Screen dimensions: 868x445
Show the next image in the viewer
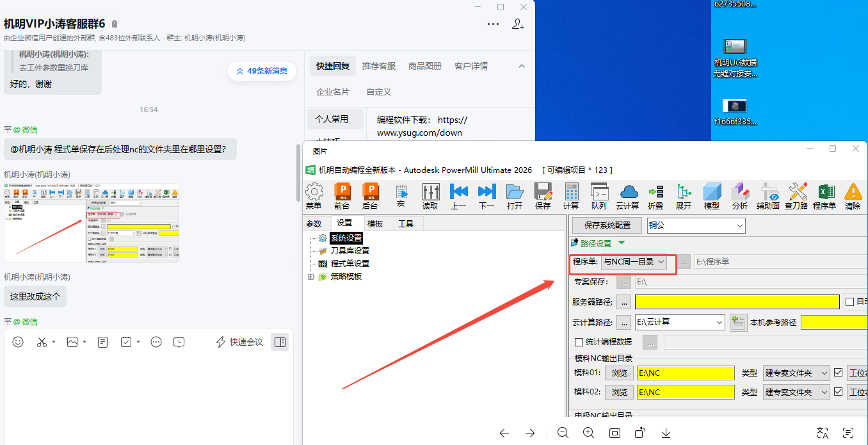point(530,433)
